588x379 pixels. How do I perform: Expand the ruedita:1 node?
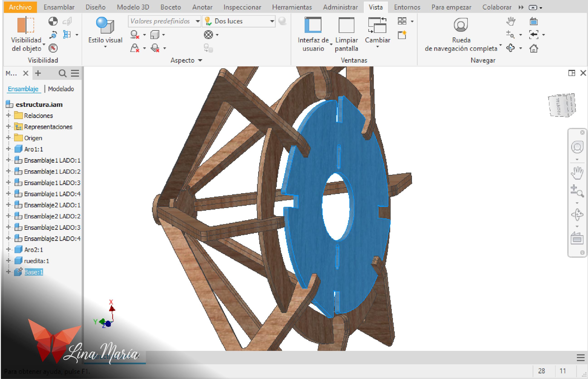point(8,261)
